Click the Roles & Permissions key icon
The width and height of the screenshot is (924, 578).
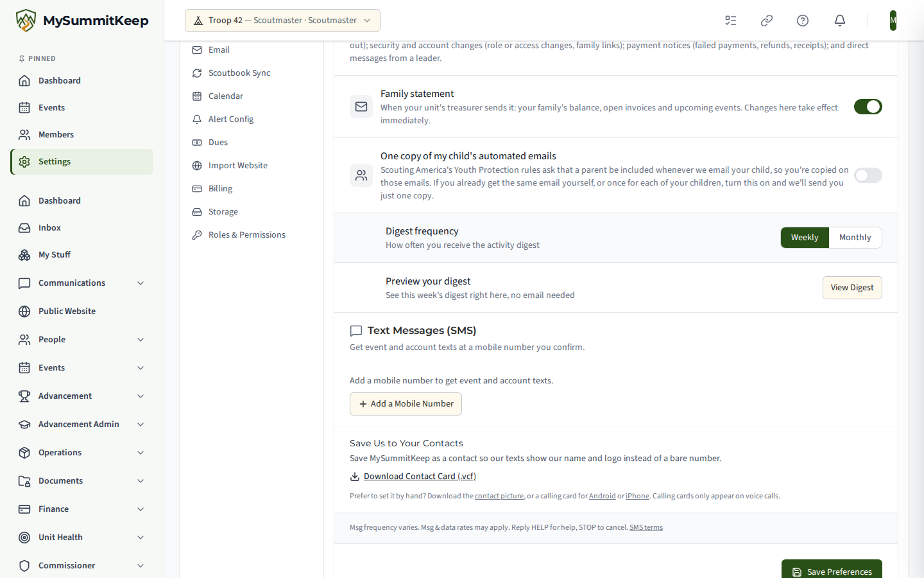point(197,235)
